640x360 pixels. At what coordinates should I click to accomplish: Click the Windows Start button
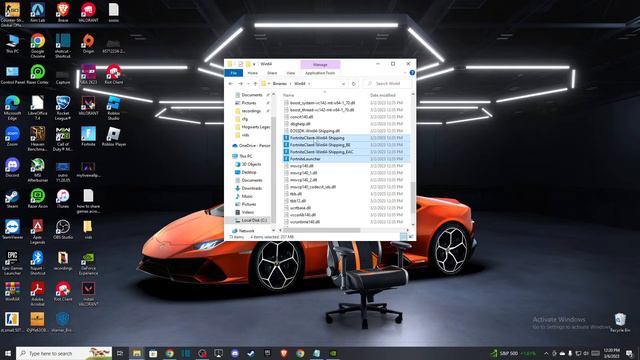tap(7, 353)
